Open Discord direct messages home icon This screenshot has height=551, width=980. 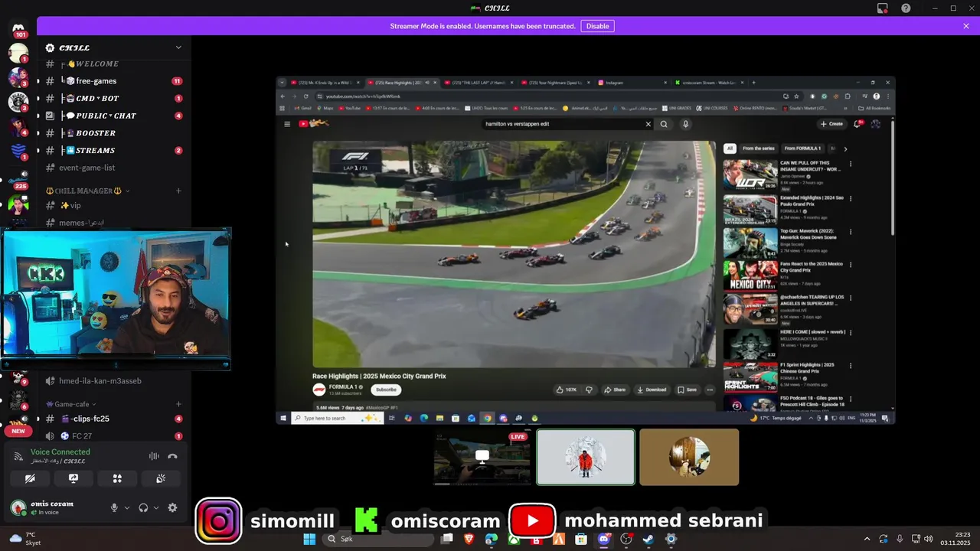(x=19, y=28)
